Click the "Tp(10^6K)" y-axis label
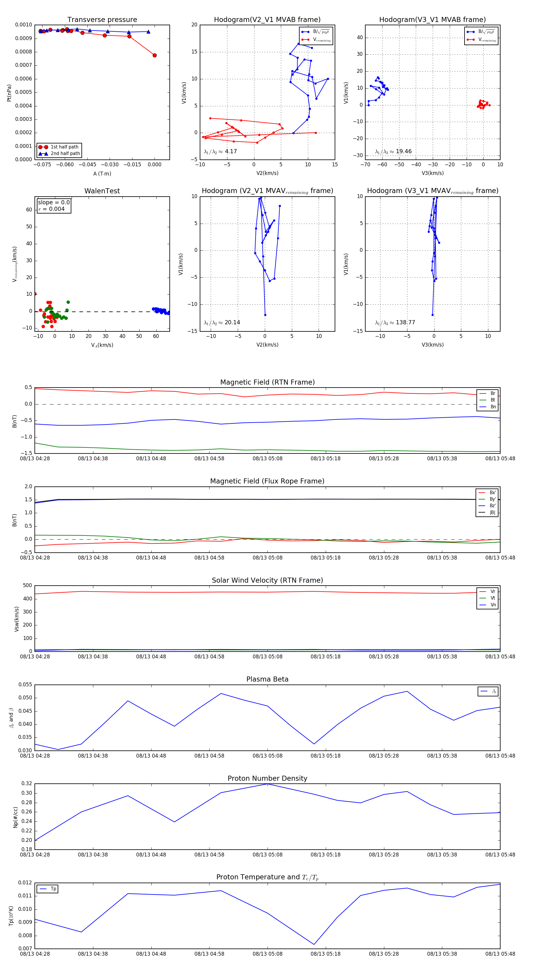 pyautogui.click(x=11, y=916)
